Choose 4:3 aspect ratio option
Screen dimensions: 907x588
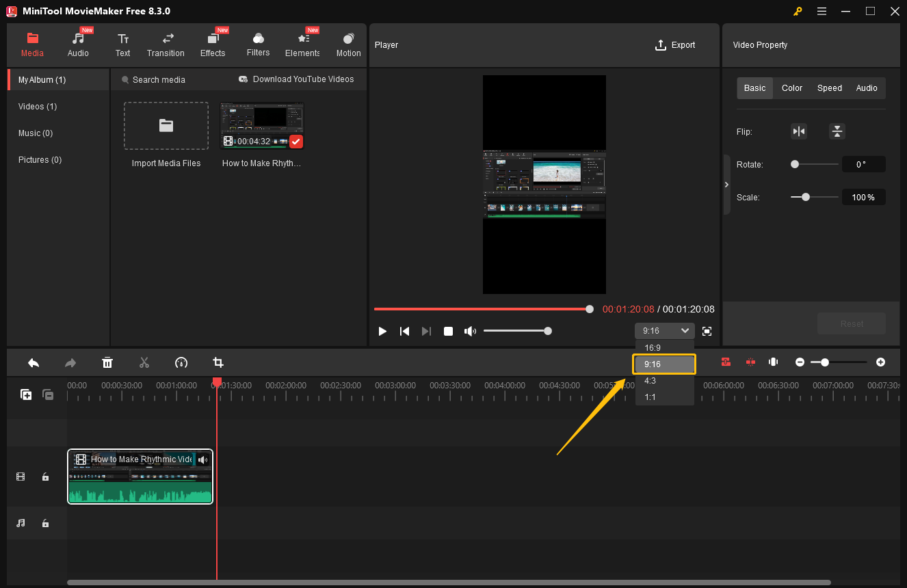click(665, 381)
